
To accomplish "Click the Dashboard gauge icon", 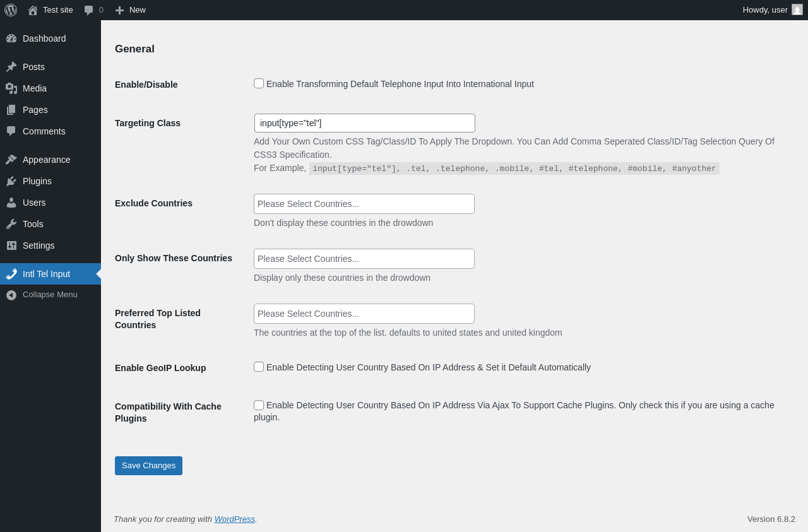I will pos(11,38).
